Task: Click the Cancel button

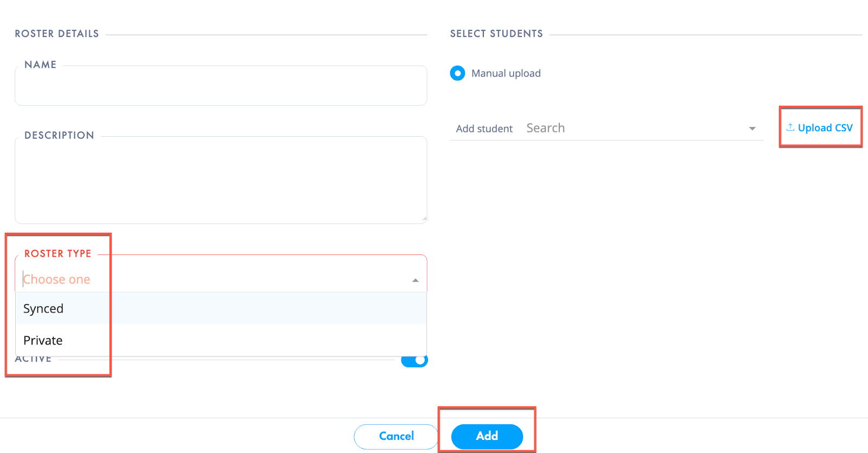Action: (x=396, y=436)
